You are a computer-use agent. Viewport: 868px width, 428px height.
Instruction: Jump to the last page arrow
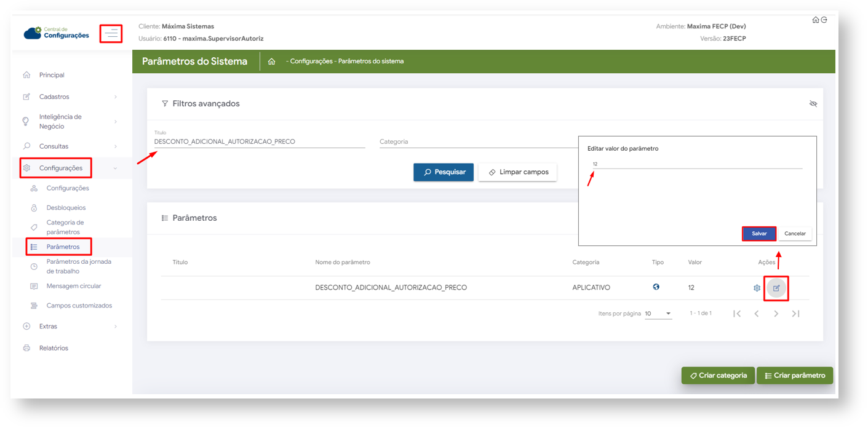tap(795, 314)
